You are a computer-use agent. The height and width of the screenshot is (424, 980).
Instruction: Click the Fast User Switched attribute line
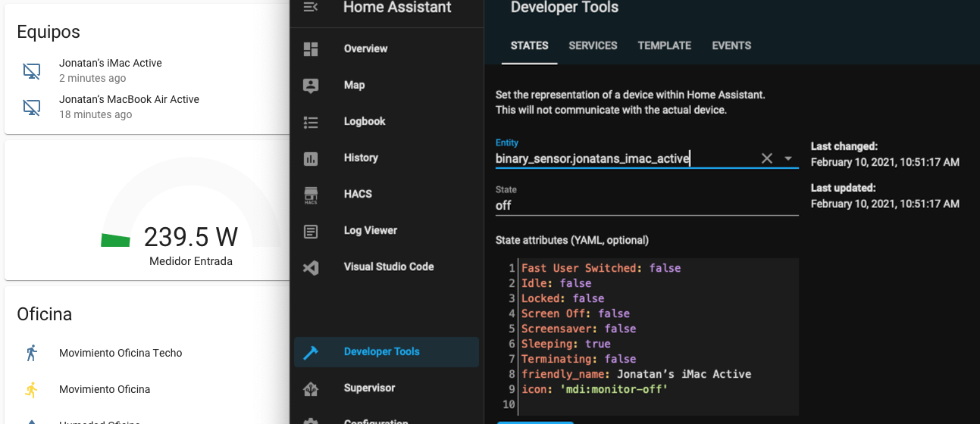pyautogui.click(x=601, y=268)
